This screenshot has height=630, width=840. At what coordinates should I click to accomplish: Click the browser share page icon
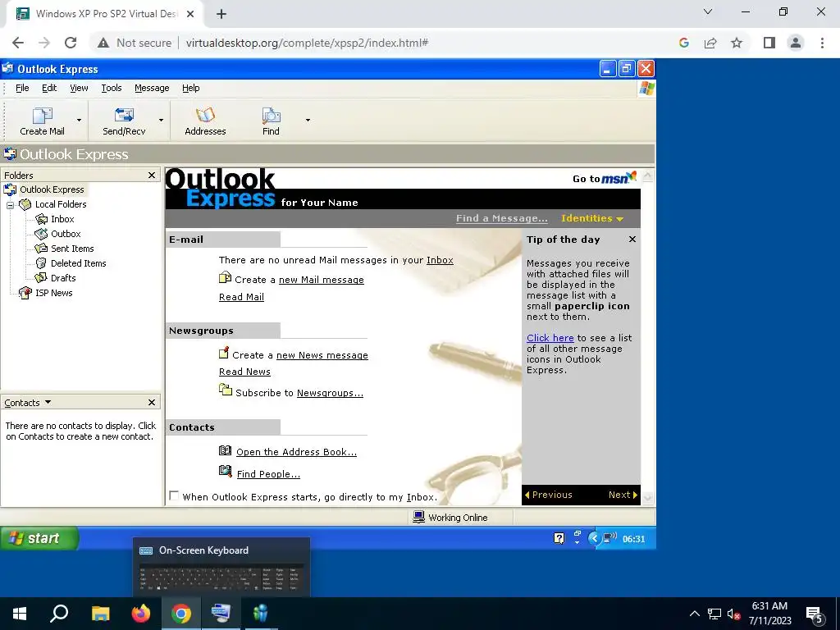point(710,43)
